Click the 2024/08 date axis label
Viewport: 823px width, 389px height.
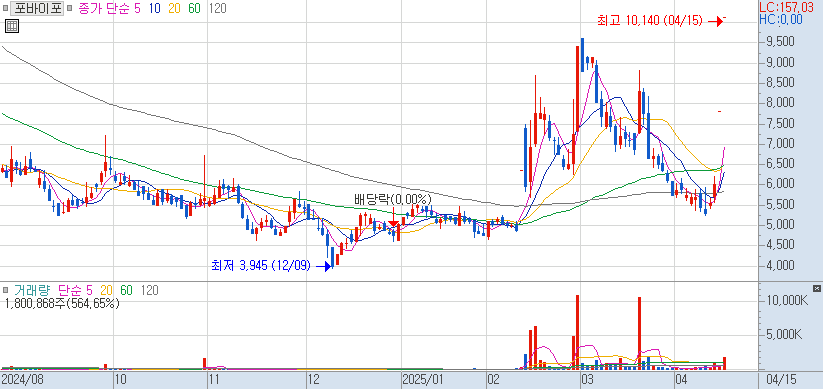pyautogui.click(x=22, y=379)
